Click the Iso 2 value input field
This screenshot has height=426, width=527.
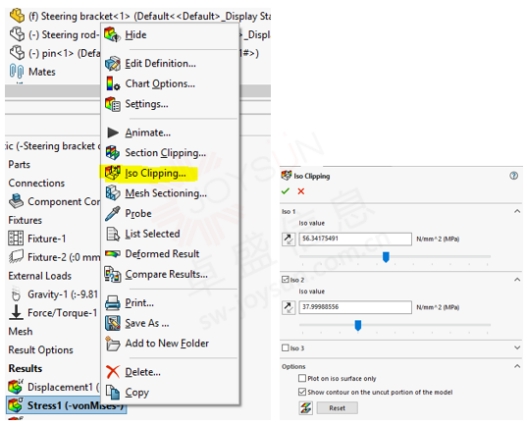click(355, 307)
